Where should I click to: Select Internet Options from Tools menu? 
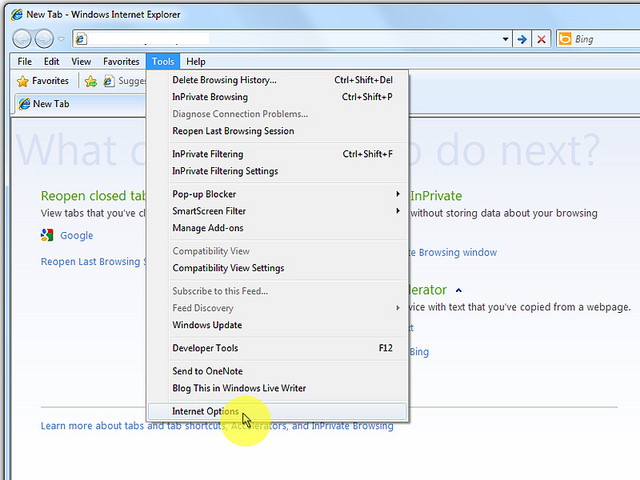(205, 411)
